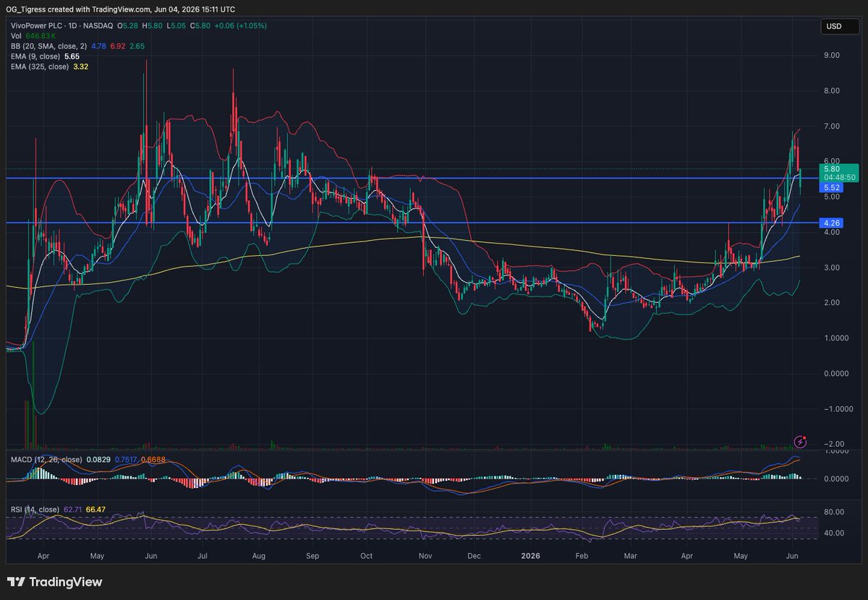Click the 3.00 price scale value

coord(831,267)
